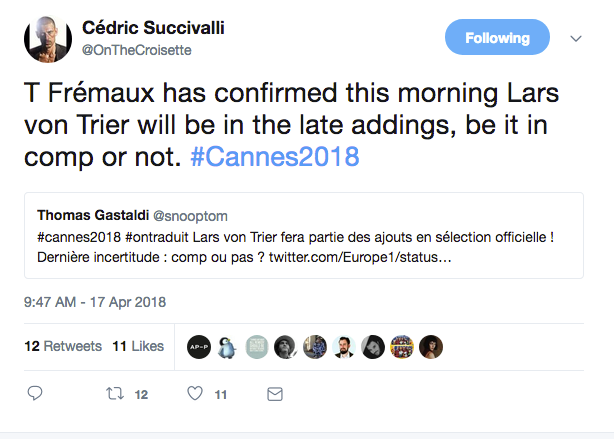The image size is (614, 439).
Task: Click the last liker avatar in row
Action: pyautogui.click(x=431, y=346)
